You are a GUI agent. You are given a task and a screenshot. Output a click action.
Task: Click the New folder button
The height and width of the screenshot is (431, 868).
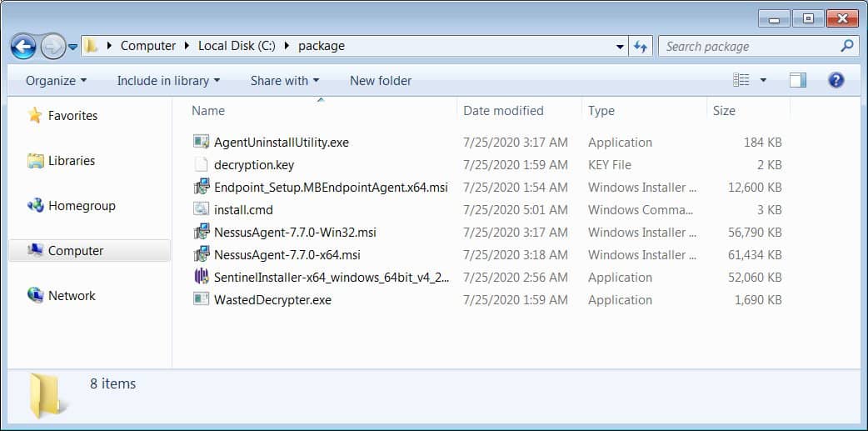pyautogui.click(x=381, y=81)
